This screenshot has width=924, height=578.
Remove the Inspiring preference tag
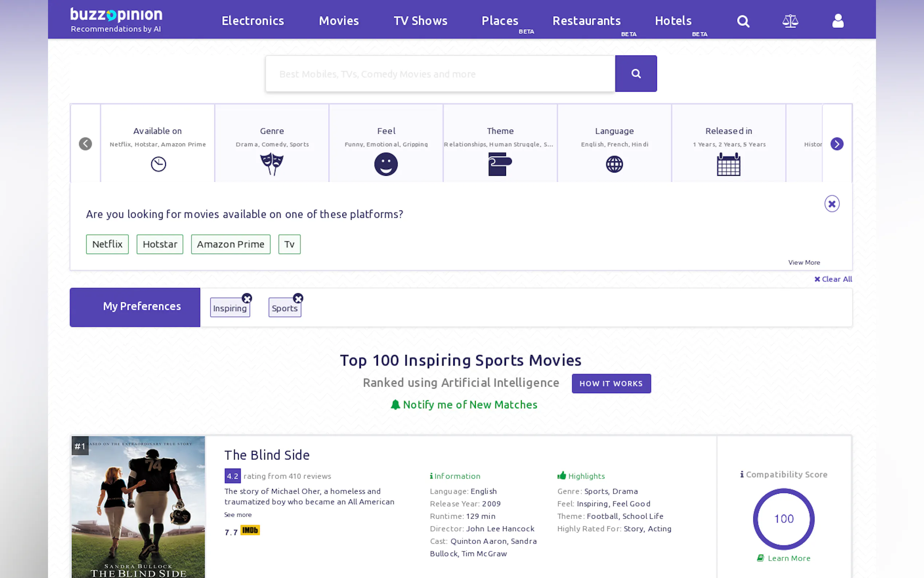[x=247, y=298]
